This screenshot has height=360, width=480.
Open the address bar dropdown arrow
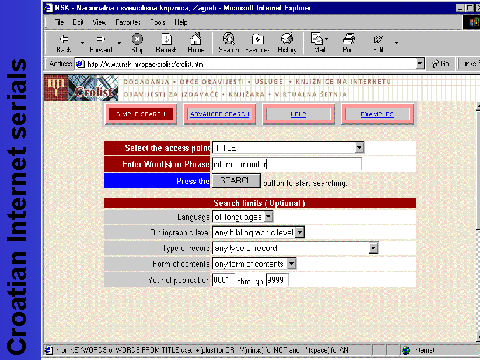coord(420,63)
